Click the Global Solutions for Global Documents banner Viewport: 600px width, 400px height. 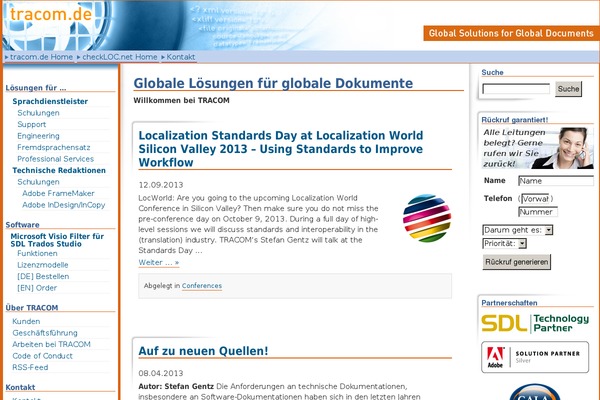pyautogui.click(x=511, y=33)
